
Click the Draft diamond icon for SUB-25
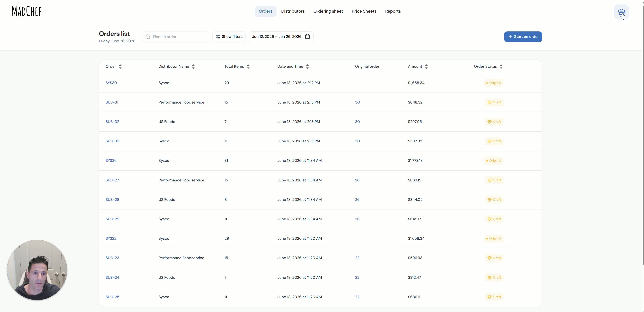click(x=489, y=297)
